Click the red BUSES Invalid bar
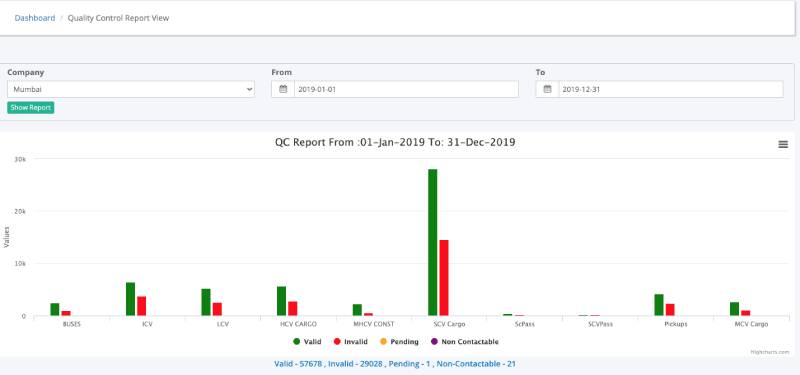This screenshot has width=800, height=375. [66, 313]
